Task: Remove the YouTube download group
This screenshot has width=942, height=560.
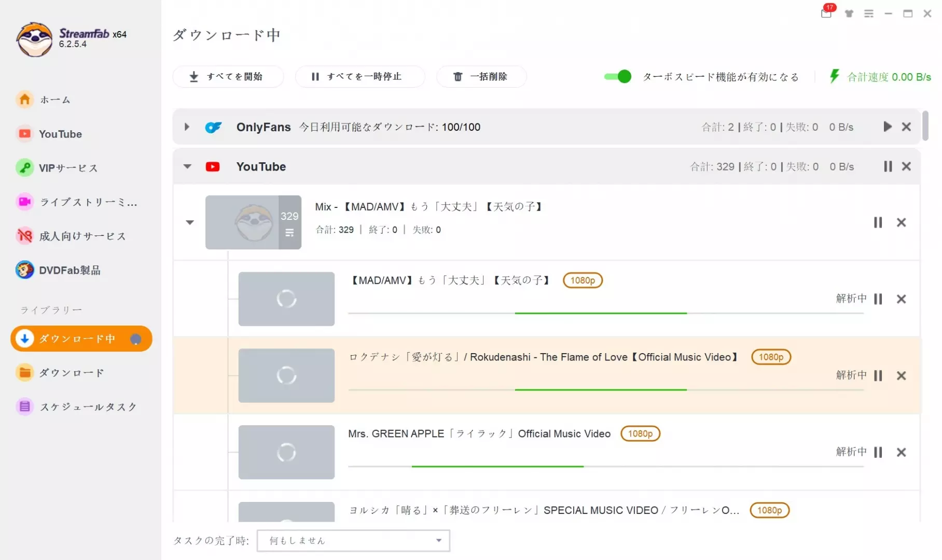Action: click(906, 166)
